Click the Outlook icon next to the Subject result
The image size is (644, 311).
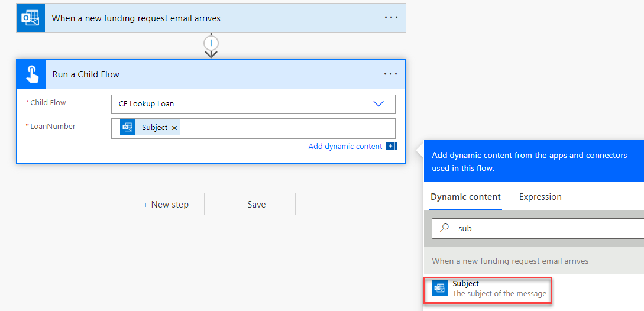(439, 288)
